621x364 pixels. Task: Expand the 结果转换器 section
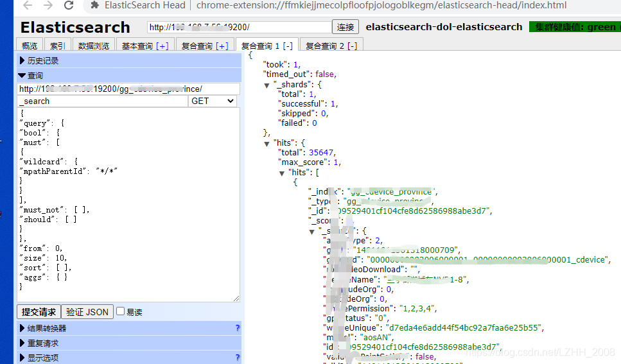coord(129,328)
